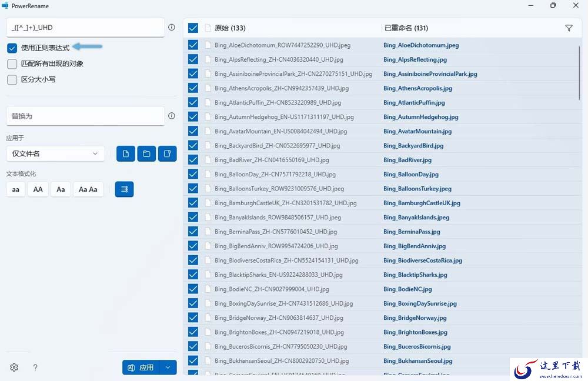This screenshot has height=381, width=588.
Task: Click the enumerate items icon button
Action: pyautogui.click(x=124, y=189)
